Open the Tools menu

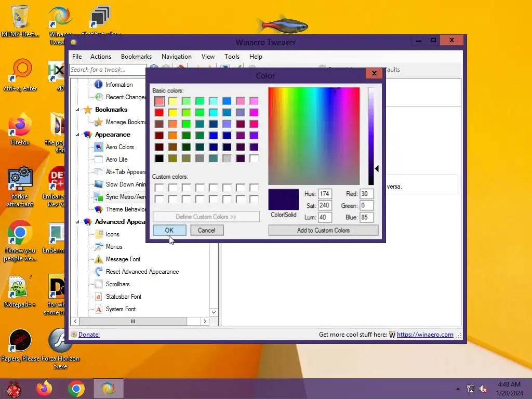pos(232,57)
